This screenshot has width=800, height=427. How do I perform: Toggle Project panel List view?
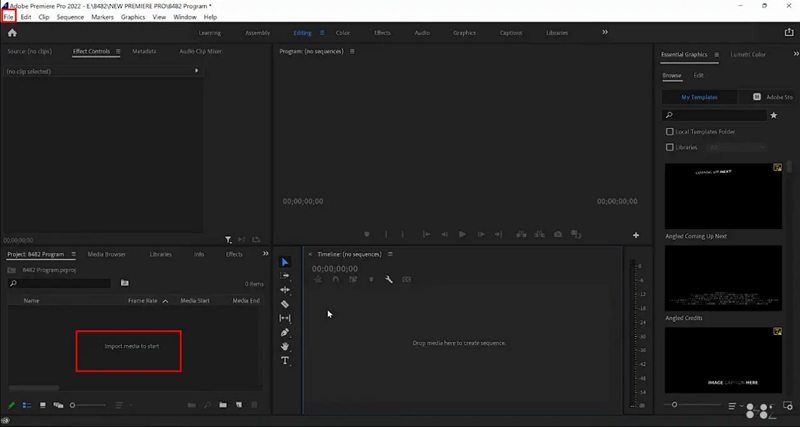pos(27,405)
